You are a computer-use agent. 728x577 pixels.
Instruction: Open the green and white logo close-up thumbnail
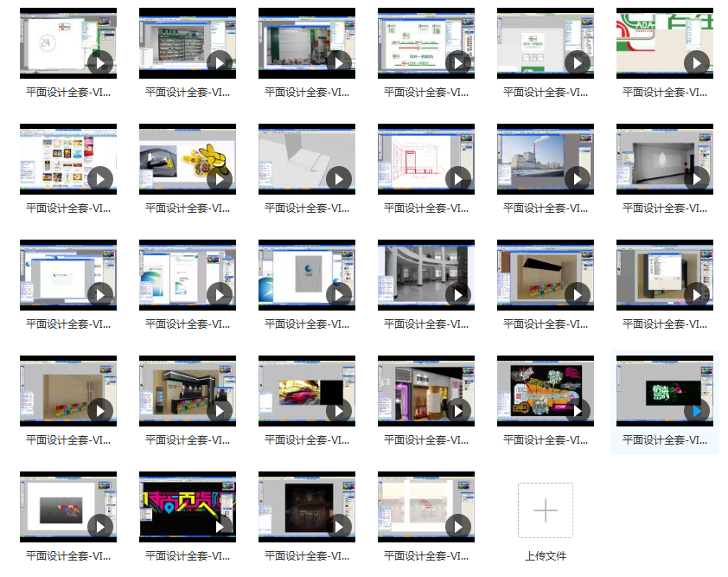[664, 44]
